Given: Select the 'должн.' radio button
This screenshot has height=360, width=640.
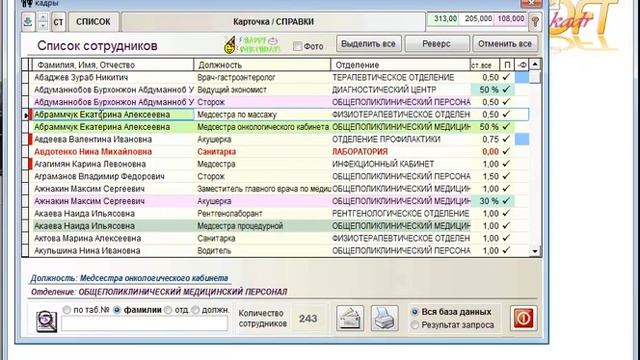Looking at the screenshot, I should coord(196,310).
